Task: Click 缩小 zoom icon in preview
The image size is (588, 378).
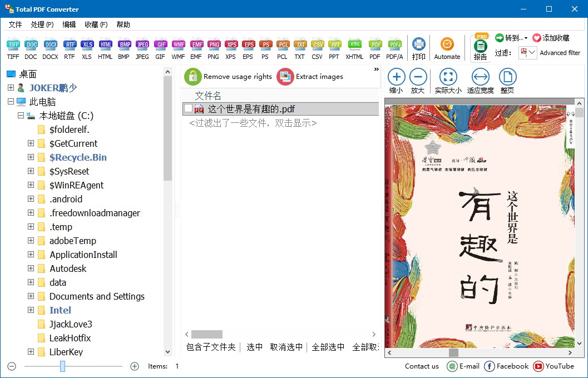Action: point(396,81)
